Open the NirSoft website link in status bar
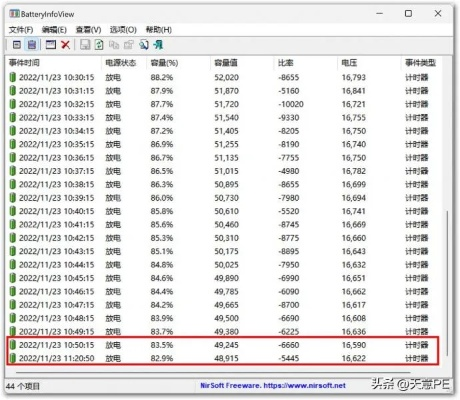Image resolution: width=460 pixels, height=400 pixels. [x=273, y=386]
